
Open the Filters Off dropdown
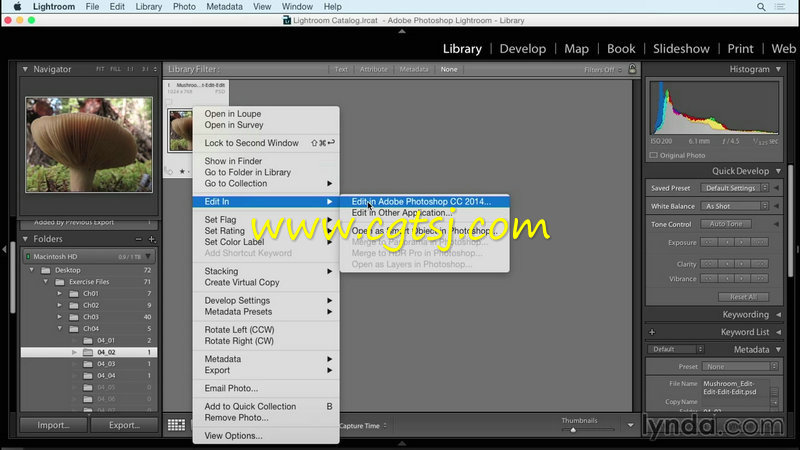click(x=603, y=69)
